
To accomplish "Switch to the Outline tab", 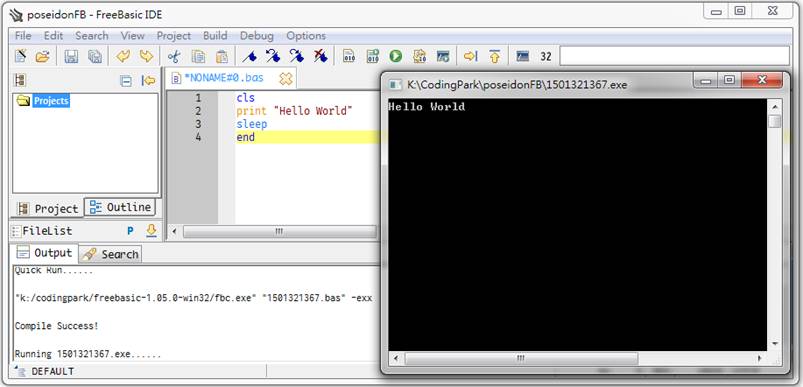I will click(x=120, y=207).
